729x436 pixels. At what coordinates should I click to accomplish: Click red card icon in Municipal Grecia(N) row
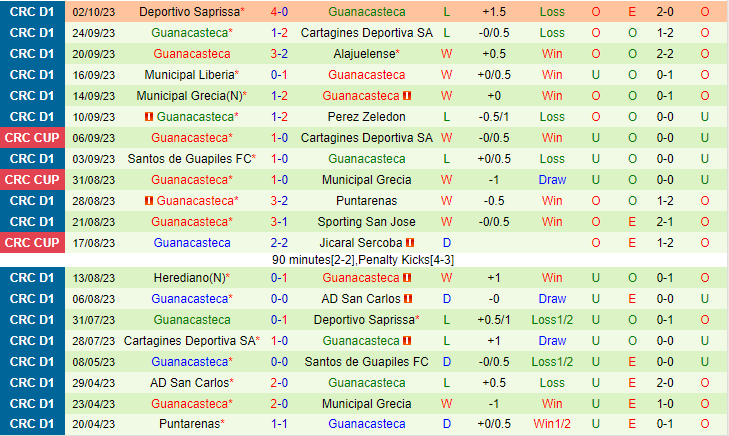(x=408, y=96)
